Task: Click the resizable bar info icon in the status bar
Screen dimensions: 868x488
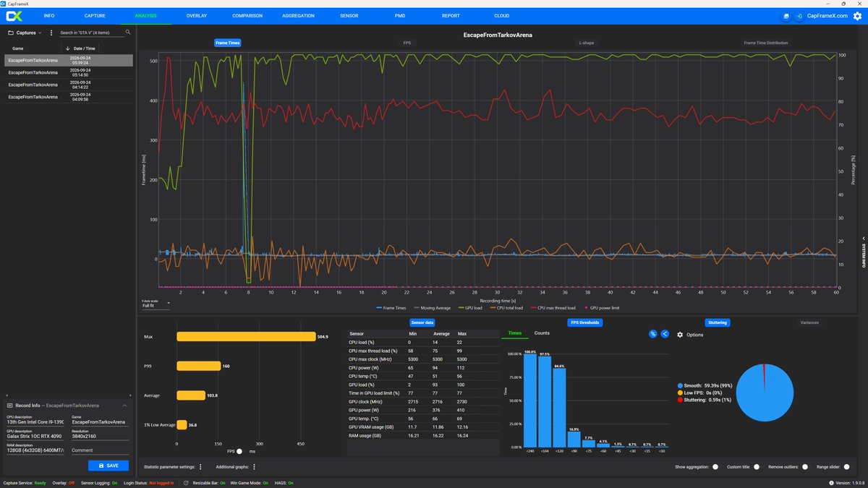Action: 187,482
